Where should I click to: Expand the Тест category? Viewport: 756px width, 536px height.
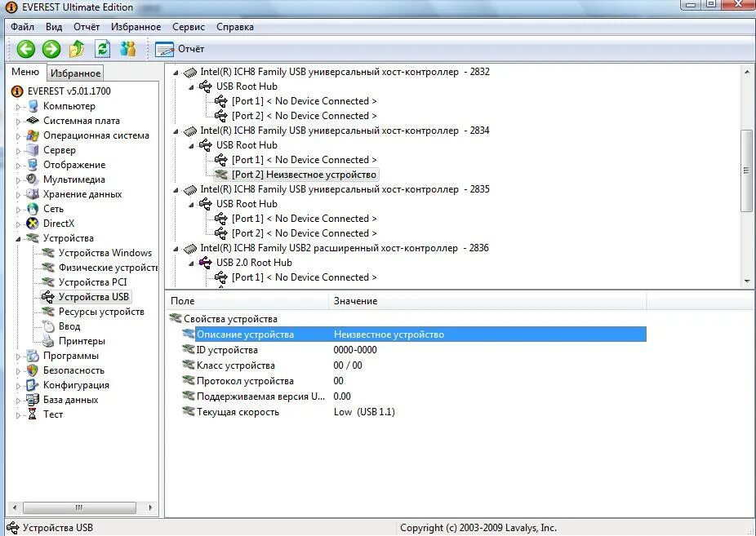pos(20,414)
